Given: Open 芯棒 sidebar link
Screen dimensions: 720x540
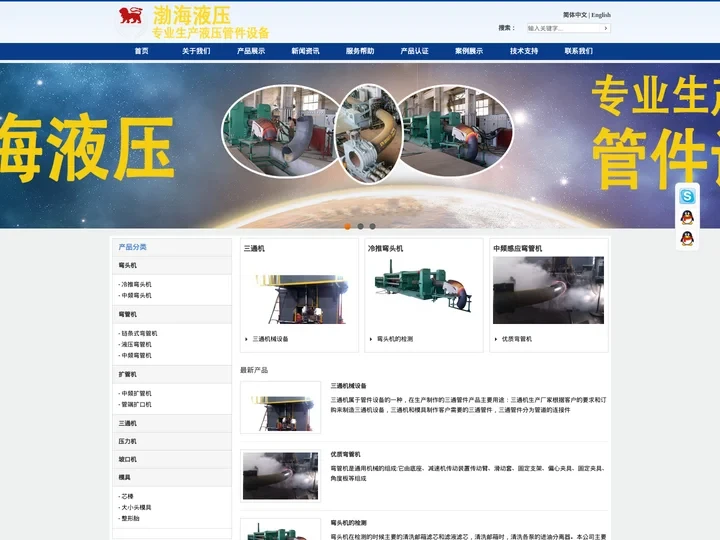Looking at the screenshot, I should [127, 496].
